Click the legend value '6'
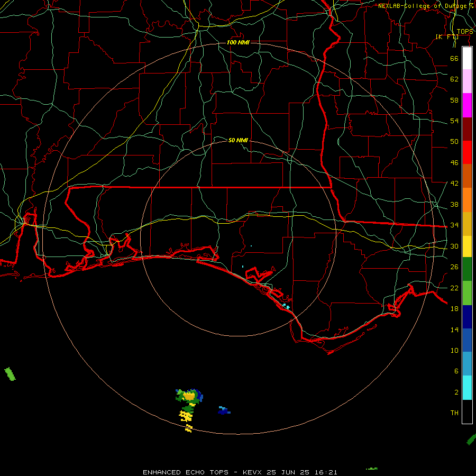Screen dimensions: 476x476 pyautogui.click(x=456, y=371)
